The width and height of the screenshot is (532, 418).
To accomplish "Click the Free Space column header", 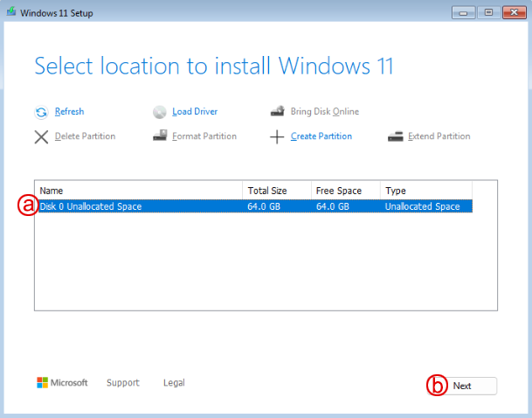I will pyautogui.click(x=345, y=190).
